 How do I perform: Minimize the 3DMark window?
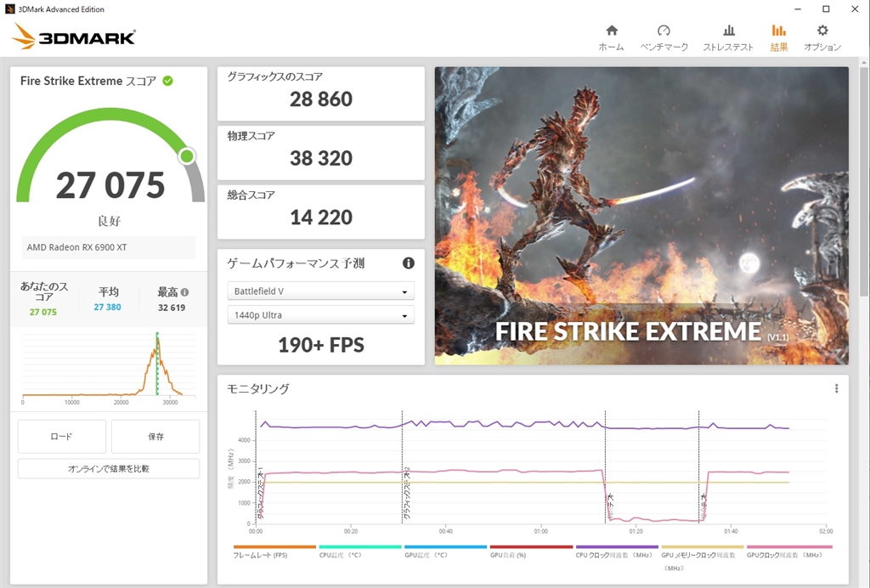[x=797, y=8]
